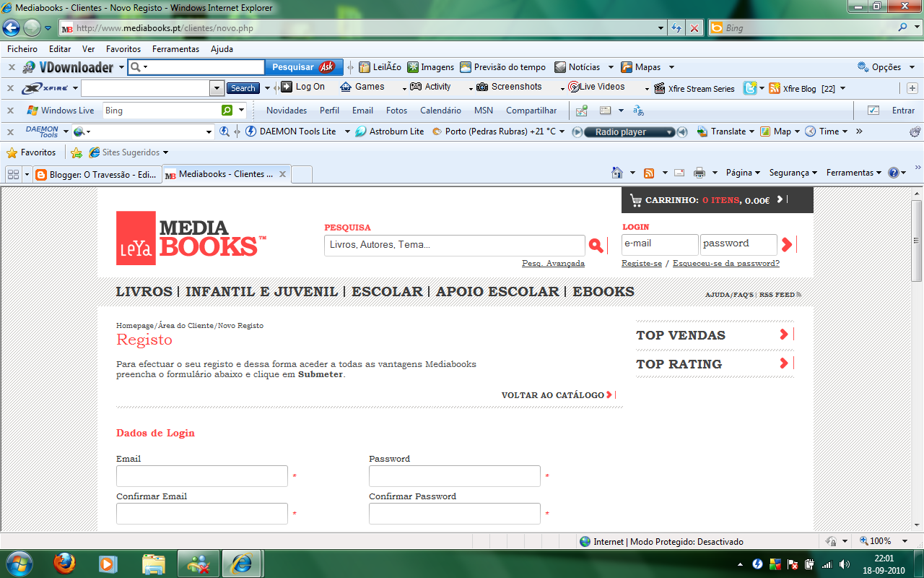Launch DAEMON Tools Lite from toolbar
The width and height of the screenshot is (924, 578).
[x=291, y=131]
